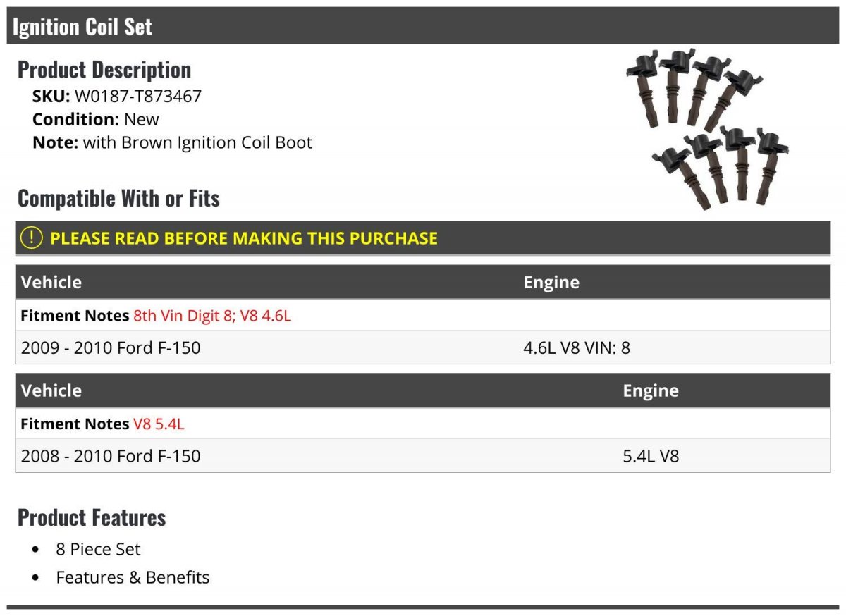
Task: Click the "4.6L V8 VIN: 8" engine cell
Action: [x=577, y=347]
